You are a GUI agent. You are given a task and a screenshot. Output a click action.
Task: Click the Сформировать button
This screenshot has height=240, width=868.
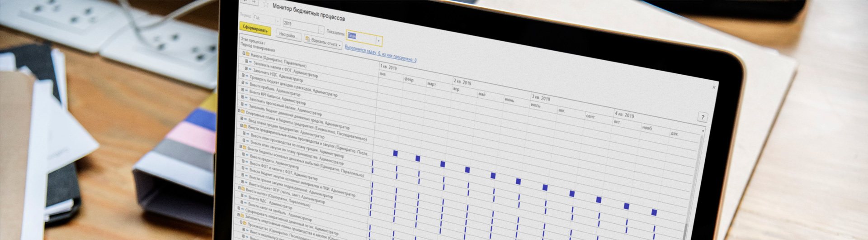(x=255, y=29)
